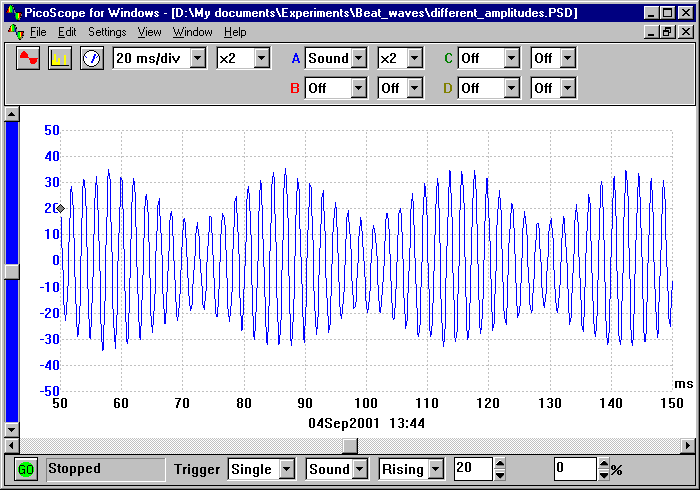This screenshot has height=490, width=700.
Task: Open the Trigger mode Single dropdown
Action: (x=286, y=468)
